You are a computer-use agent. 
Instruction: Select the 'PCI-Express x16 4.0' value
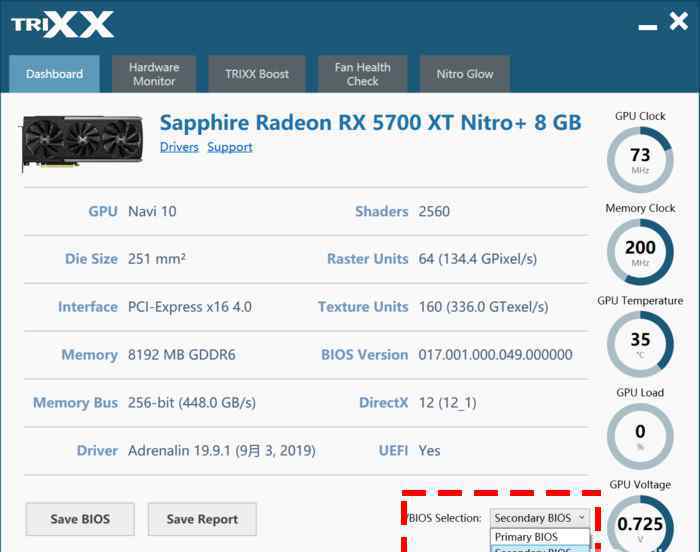pyautogui.click(x=190, y=307)
